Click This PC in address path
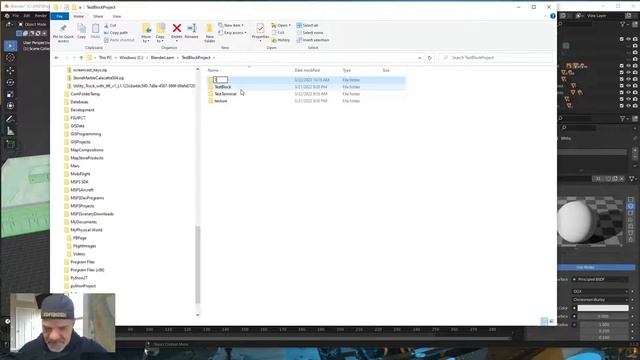The height and width of the screenshot is (360, 640). coord(105,58)
